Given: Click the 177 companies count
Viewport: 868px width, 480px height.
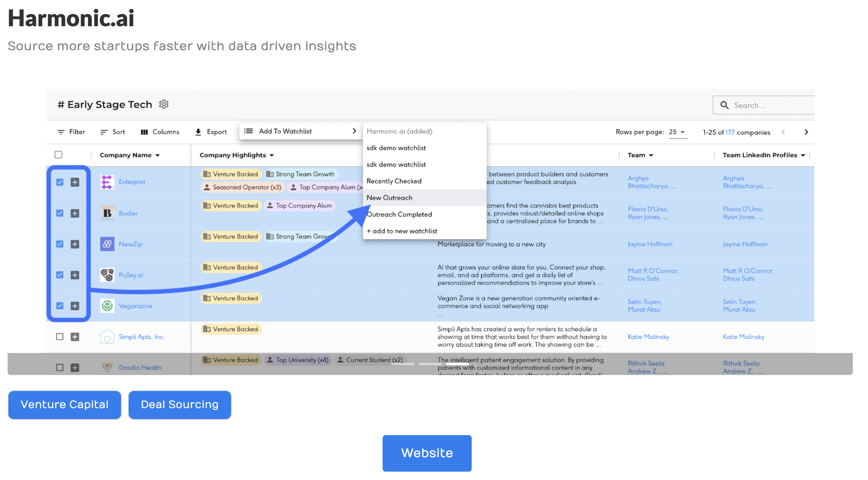Looking at the screenshot, I should pos(730,132).
